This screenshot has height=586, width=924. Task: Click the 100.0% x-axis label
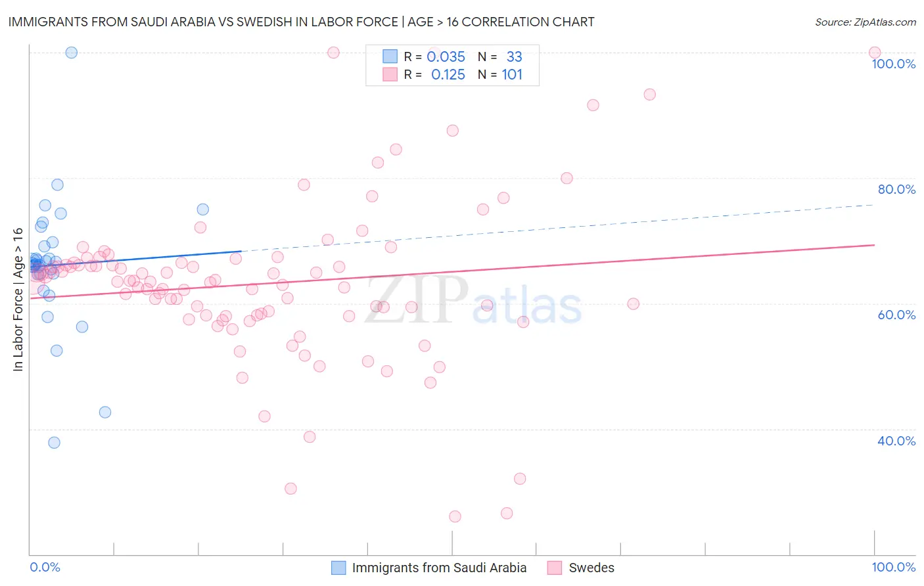coord(893,567)
